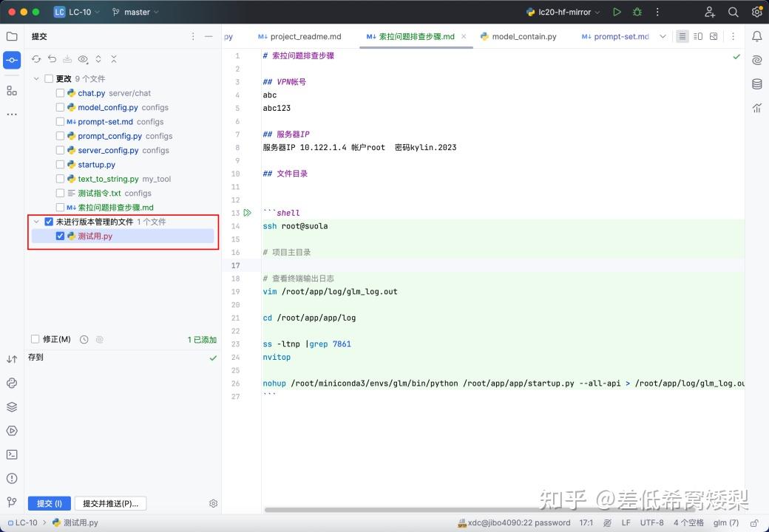Click the 提交 (I) commit button
769x532 pixels.
pyautogui.click(x=50, y=503)
